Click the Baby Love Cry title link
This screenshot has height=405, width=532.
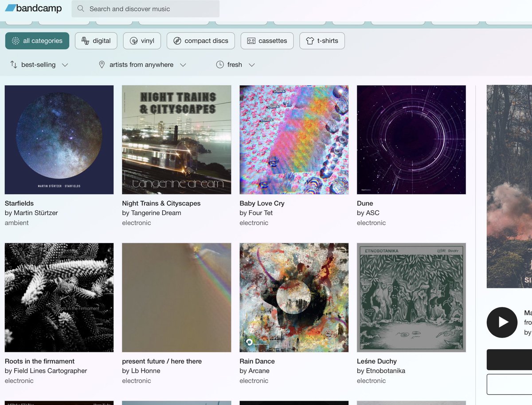[x=262, y=203]
